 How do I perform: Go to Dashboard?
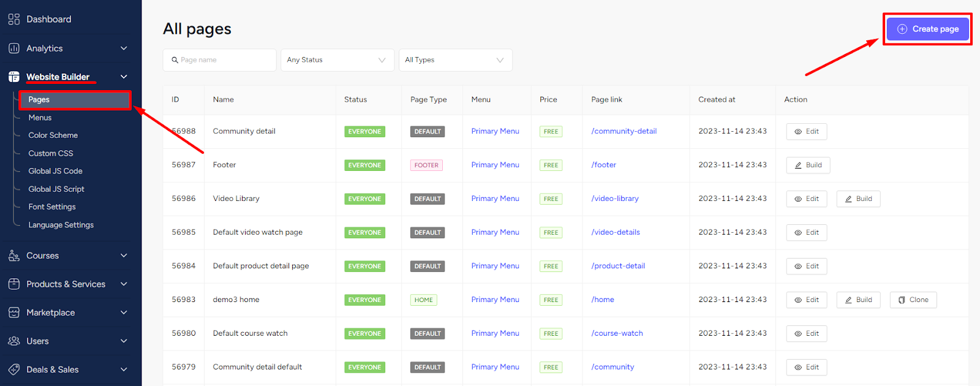point(48,19)
